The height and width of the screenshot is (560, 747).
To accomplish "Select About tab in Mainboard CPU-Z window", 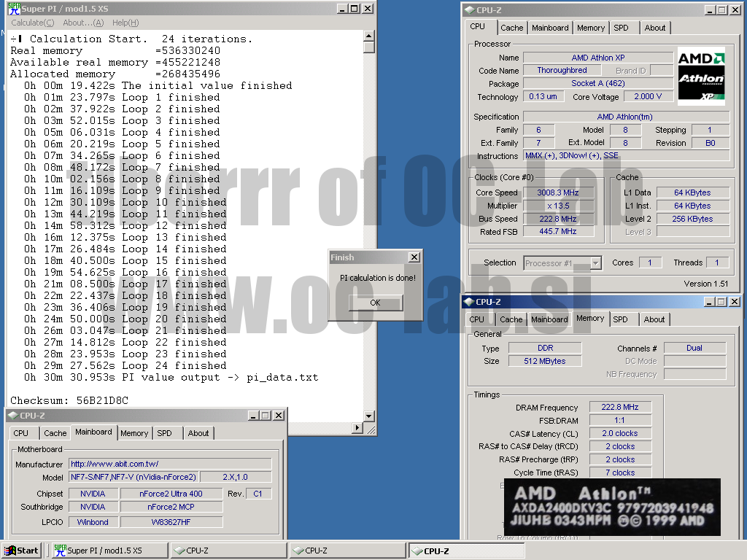I will point(198,433).
